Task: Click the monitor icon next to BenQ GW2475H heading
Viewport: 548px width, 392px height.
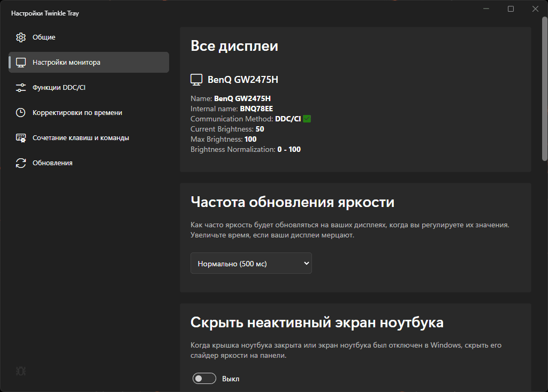Action: pyautogui.click(x=196, y=80)
